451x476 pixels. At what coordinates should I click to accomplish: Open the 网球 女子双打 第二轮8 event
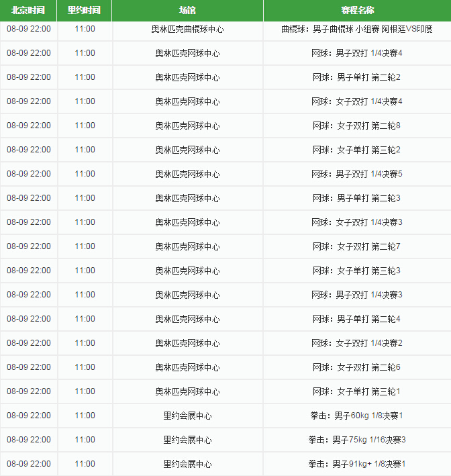pyautogui.click(x=357, y=126)
